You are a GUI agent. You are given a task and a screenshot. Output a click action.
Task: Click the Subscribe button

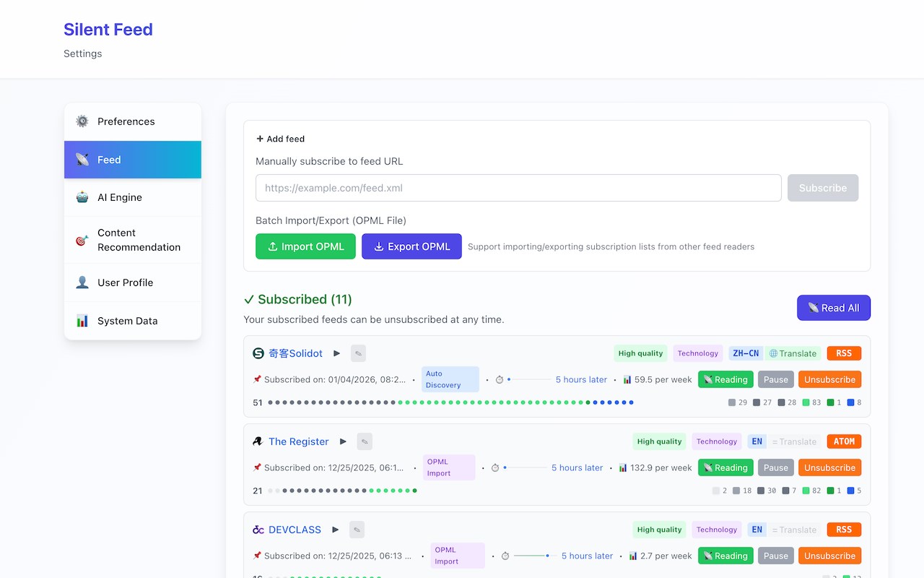point(823,188)
